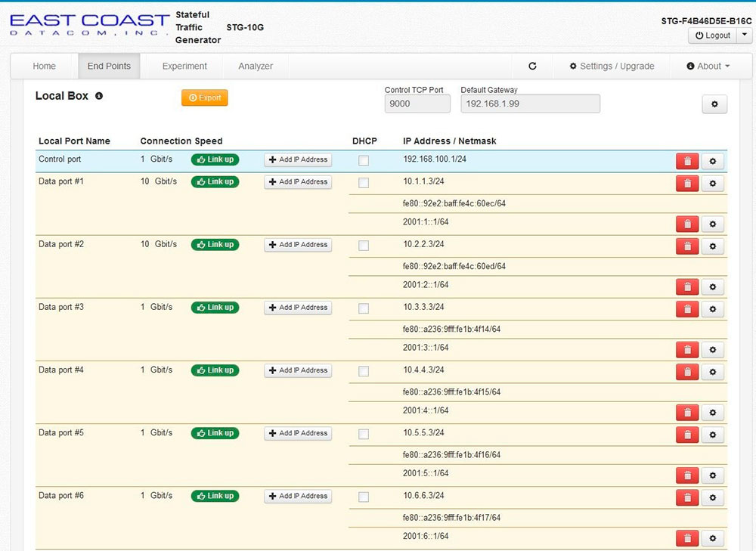
Task: Click the Export button
Action: [204, 98]
